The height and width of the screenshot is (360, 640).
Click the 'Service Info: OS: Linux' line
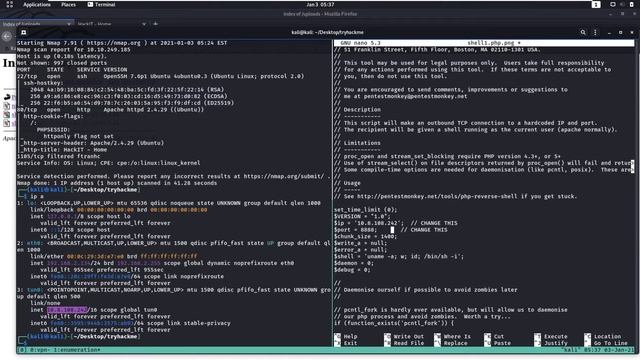pyautogui.click(x=109, y=163)
